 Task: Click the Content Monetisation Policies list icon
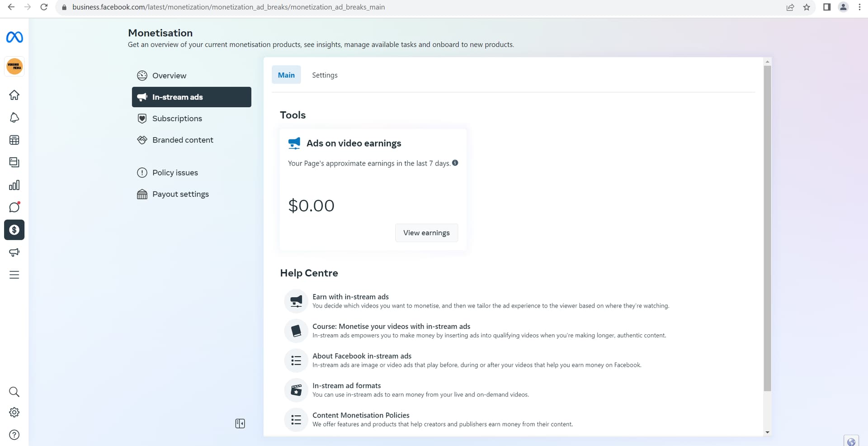click(x=296, y=420)
